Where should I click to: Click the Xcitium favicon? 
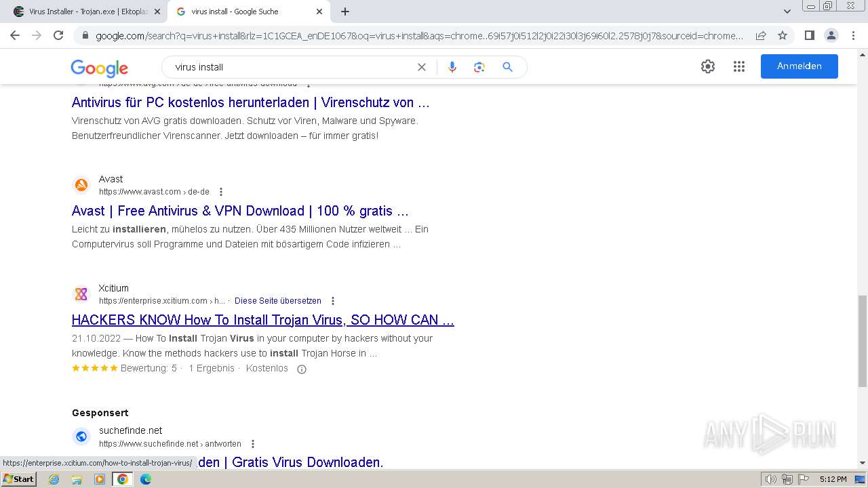tap(81, 294)
